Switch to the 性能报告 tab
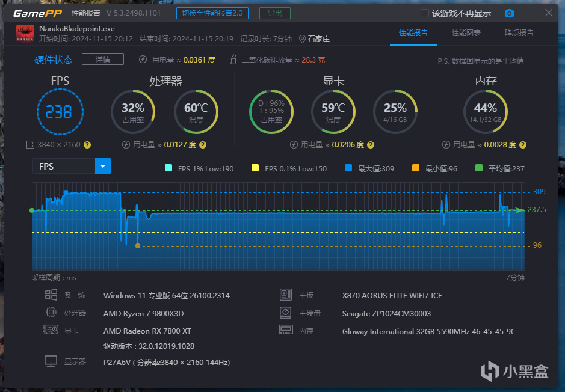 click(x=413, y=32)
